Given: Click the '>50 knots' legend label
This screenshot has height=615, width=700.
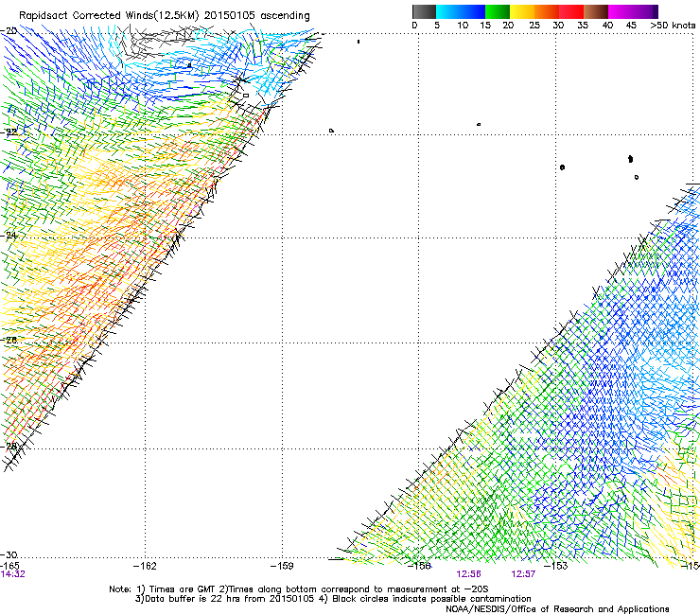Looking at the screenshot, I should pos(673,26).
